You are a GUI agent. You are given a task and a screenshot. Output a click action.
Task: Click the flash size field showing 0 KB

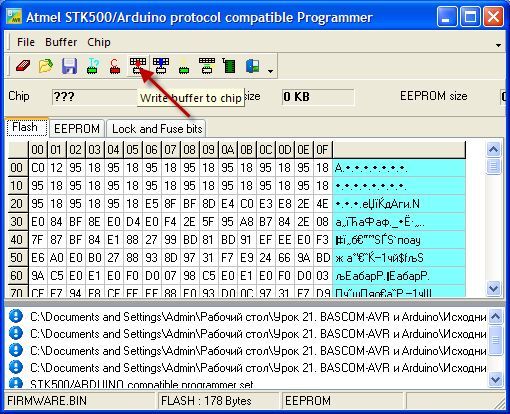pos(318,97)
